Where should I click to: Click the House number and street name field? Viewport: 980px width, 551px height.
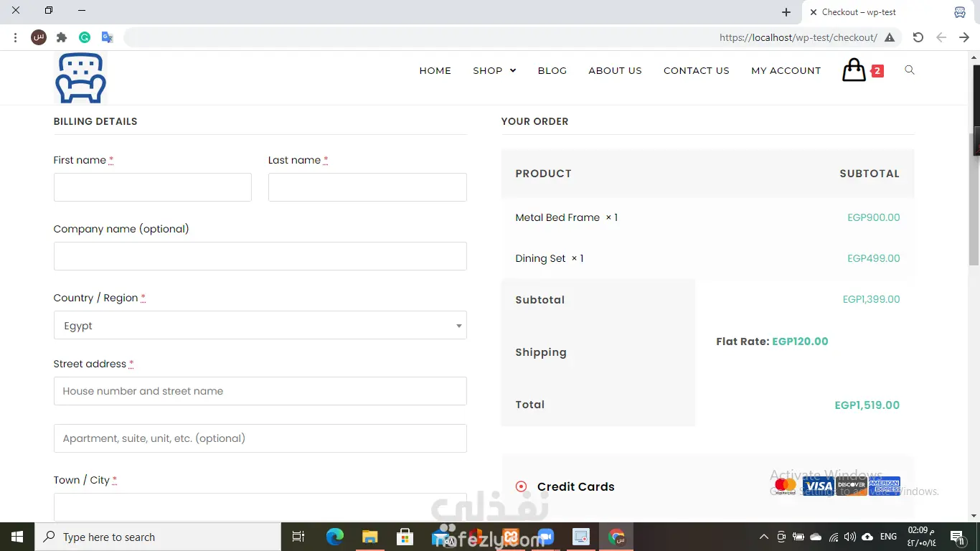click(x=260, y=391)
